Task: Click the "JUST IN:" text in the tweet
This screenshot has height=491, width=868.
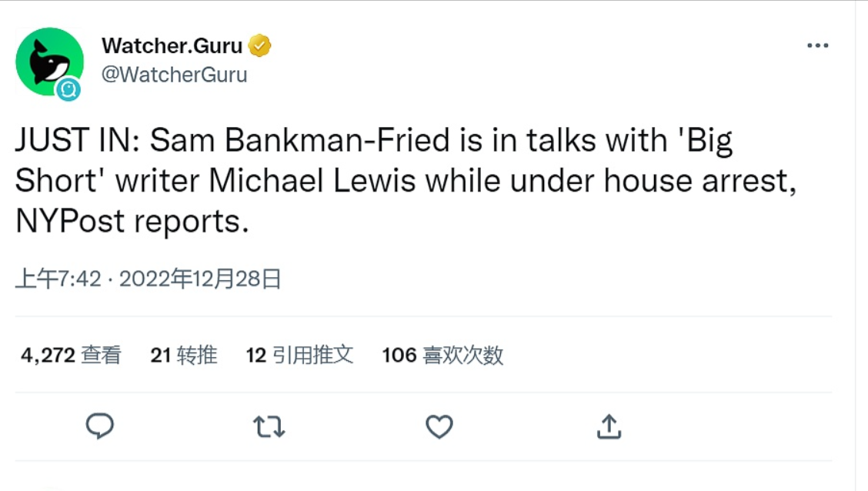Action: (x=78, y=141)
